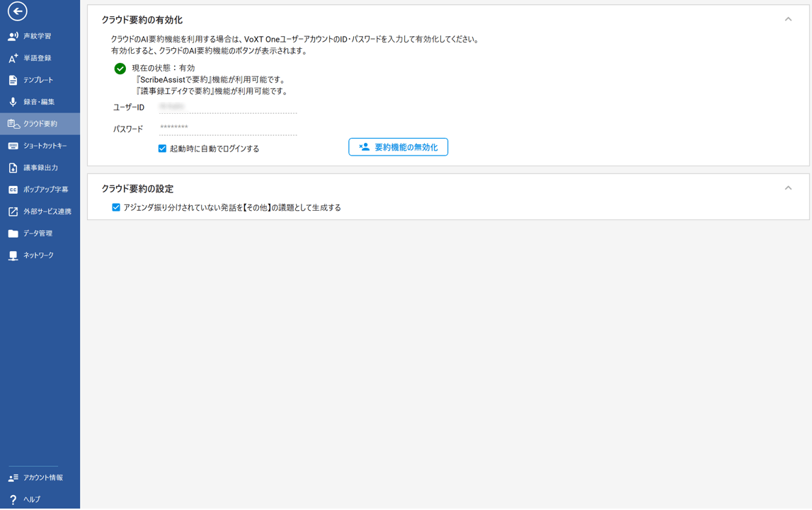Open the ポップアップ字幕 caption icon
The width and height of the screenshot is (812, 510).
point(13,190)
